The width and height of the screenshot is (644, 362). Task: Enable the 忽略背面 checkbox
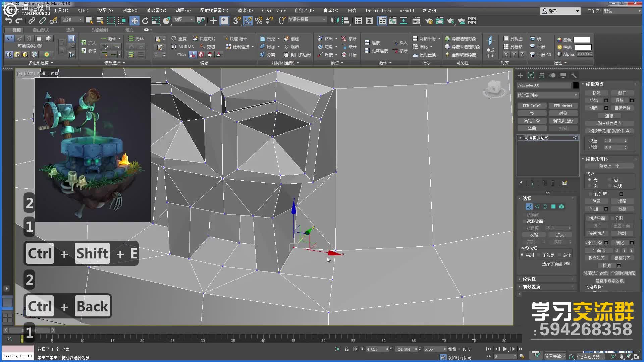click(x=525, y=221)
